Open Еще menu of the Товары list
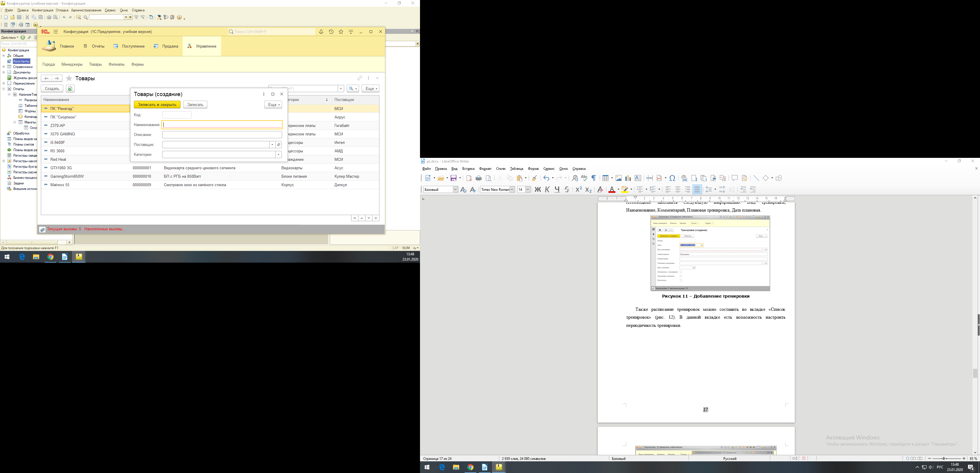 tap(370, 89)
